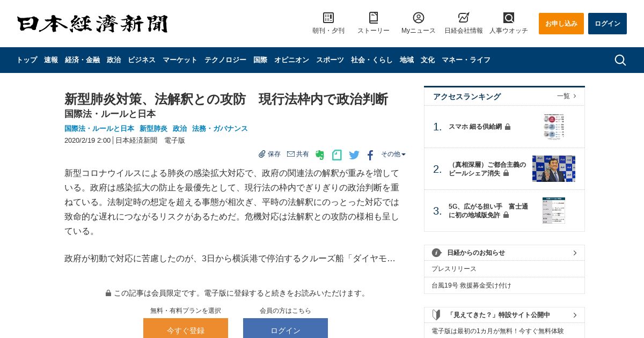Click the article headline 新型肺炎対策
The width and height of the screenshot is (644, 338).
226,99
